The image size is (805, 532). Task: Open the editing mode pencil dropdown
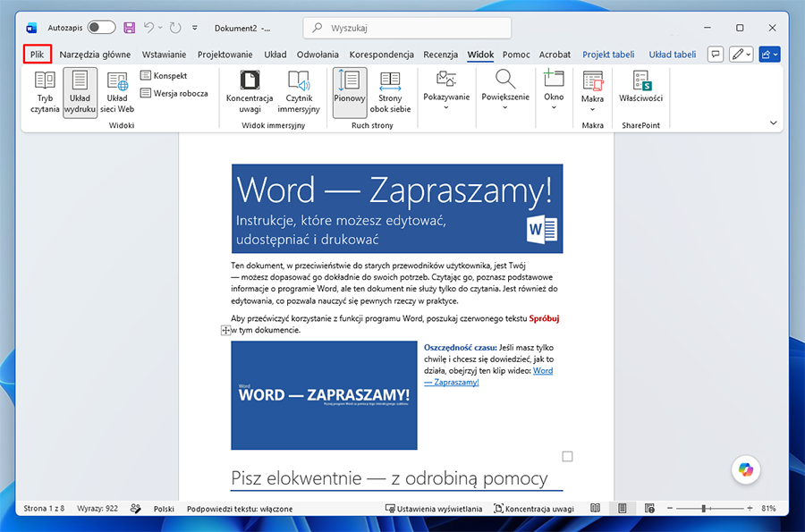[741, 55]
